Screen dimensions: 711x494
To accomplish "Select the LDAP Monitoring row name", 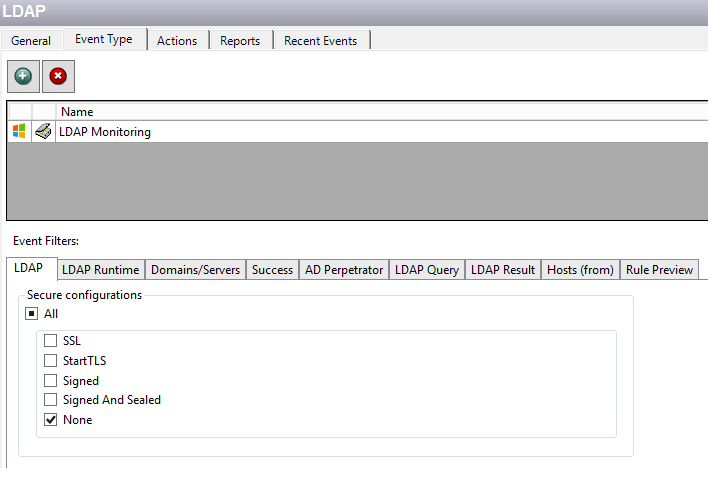I will click(x=105, y=132).
